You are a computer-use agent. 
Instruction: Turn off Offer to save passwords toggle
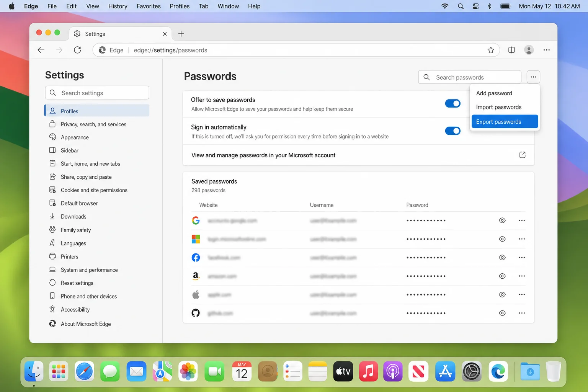coord(453,103)
